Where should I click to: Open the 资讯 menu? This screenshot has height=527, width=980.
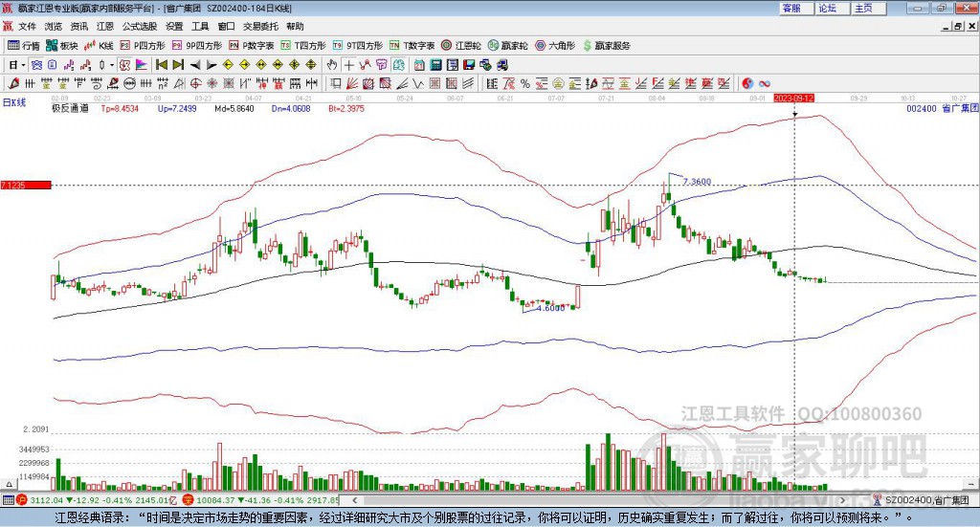[78, 26]
